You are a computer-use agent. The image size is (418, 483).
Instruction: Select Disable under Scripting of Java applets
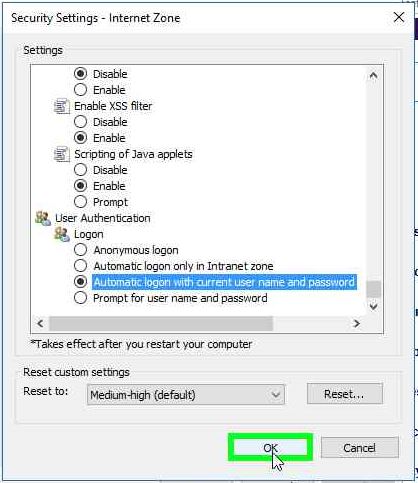tap(80, 170)
